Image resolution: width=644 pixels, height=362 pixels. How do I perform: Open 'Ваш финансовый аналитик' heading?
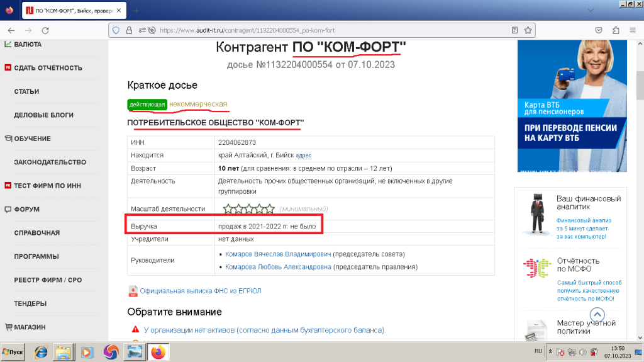589,203
